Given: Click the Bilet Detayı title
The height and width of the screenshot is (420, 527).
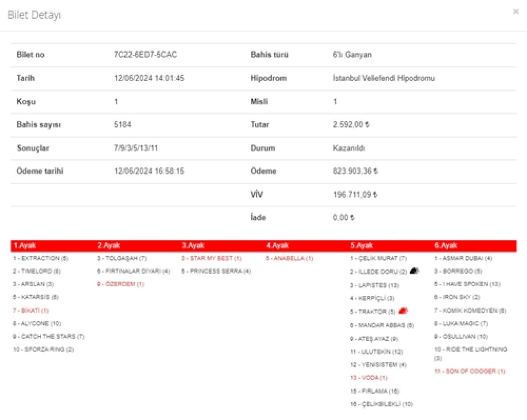Looking at the screenshot, I should [34, 15].
